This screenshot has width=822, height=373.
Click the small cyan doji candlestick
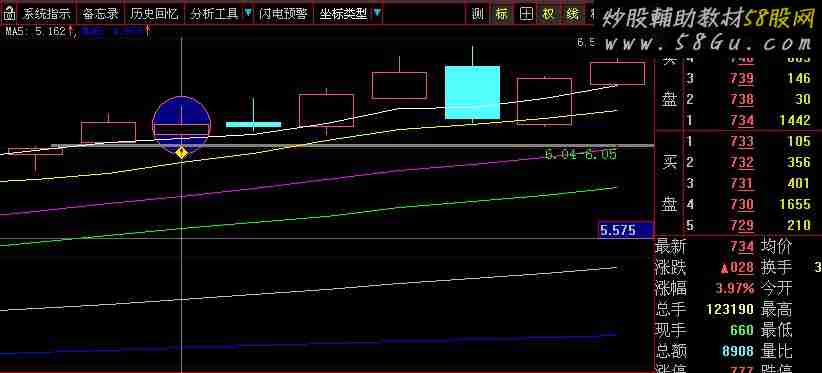click(253, 124)
